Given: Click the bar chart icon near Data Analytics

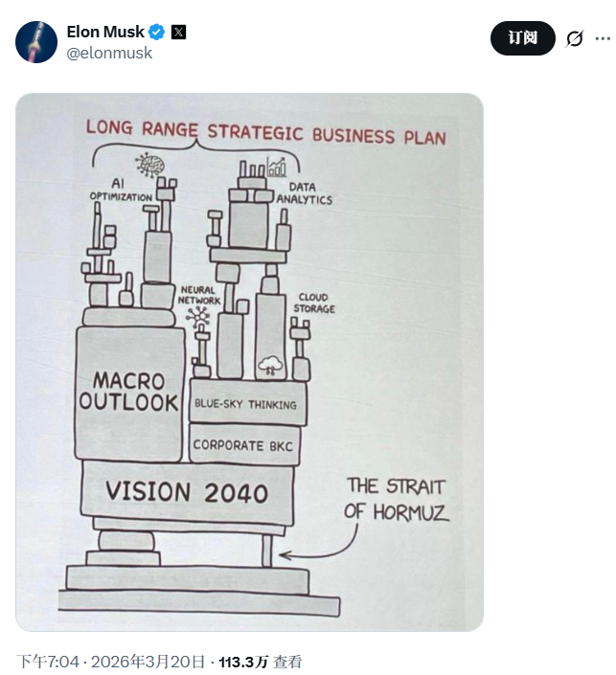Looking at the screenshot, I should 277,167.
